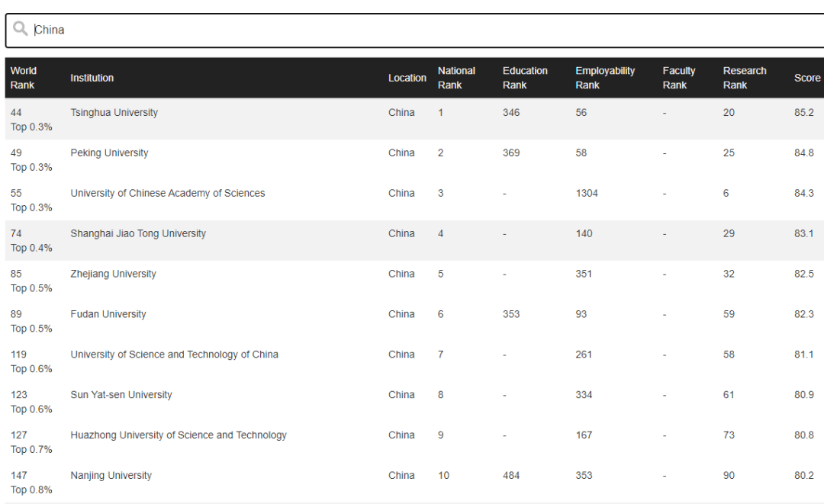
Task: Select University of Science and Technology of China
Action: (x=175, y=355)
